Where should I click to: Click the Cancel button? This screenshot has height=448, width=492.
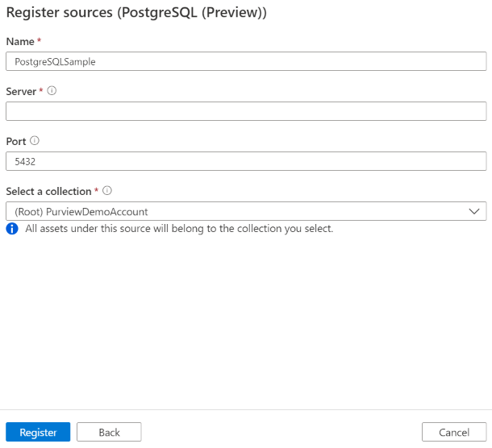pos(454,432)
